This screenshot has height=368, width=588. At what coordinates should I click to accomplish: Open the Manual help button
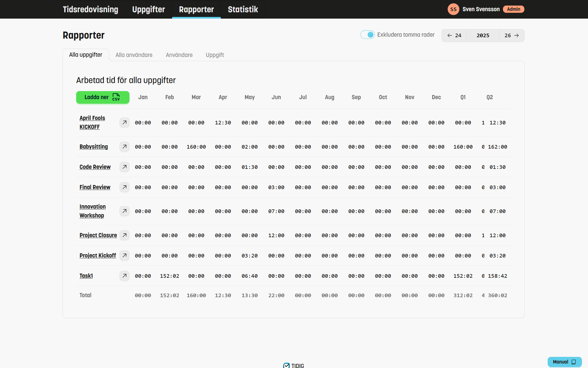(x=564, y=362)
